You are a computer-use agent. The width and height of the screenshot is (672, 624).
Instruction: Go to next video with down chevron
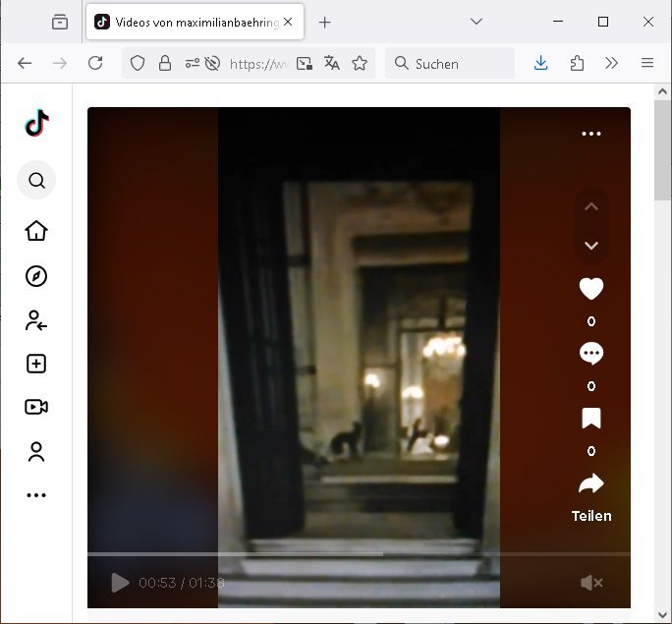[x=591, y=246]
